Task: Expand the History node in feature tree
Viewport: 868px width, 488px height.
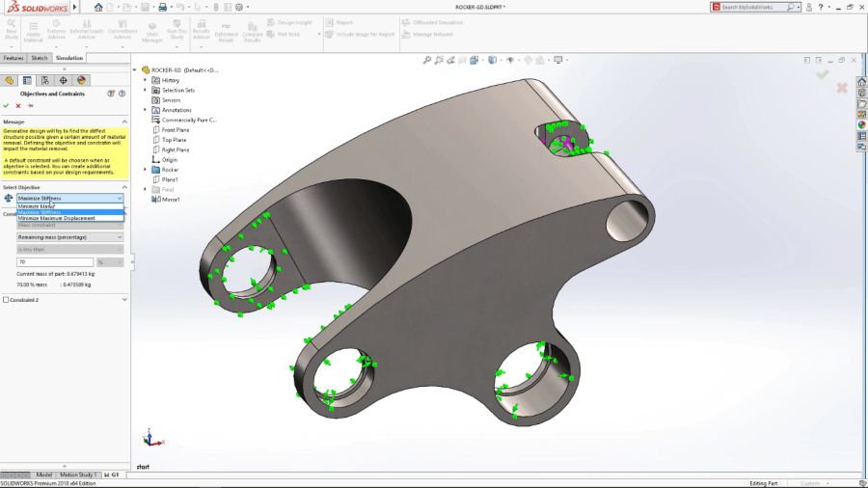Action: pyautogui.click(x=145, y=80)
